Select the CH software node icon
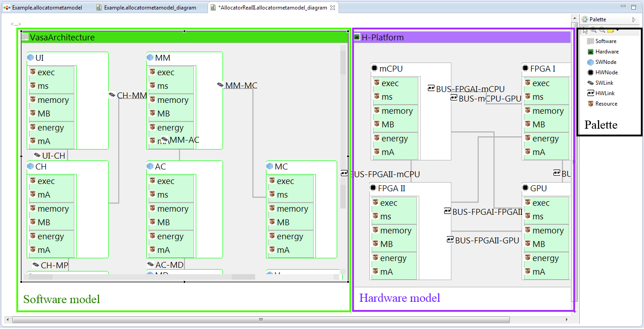The image size is (644, 329). pyautogui.click(x=30, y=166)
